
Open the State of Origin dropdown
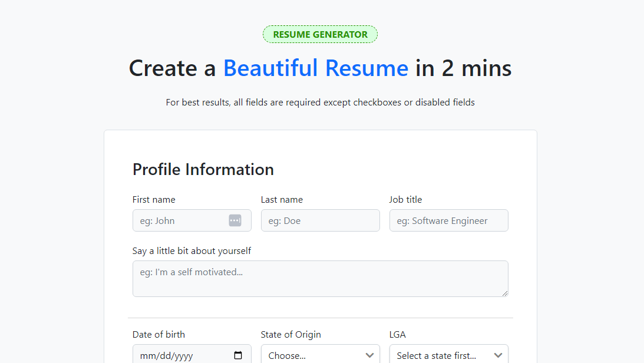click(320, 355)
